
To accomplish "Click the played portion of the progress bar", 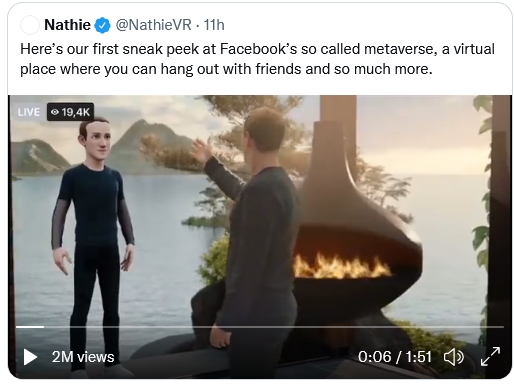I will (30, 327).
